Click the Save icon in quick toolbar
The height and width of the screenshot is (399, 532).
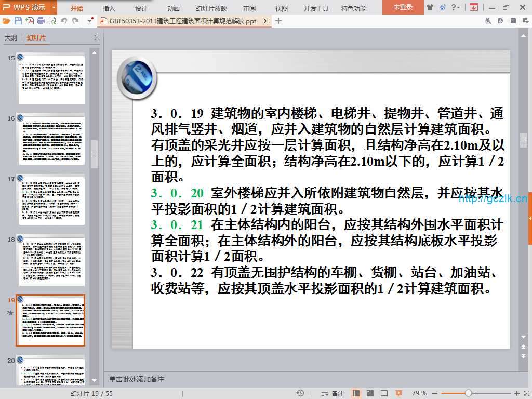click(x=18, y=21)
